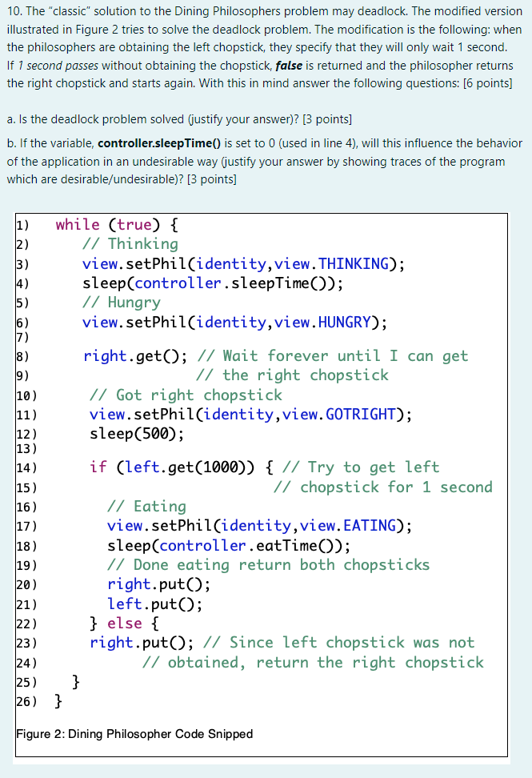Click the '// Hungry' comment
This screenshot has width=532, height=778.
tap(122, 303)
